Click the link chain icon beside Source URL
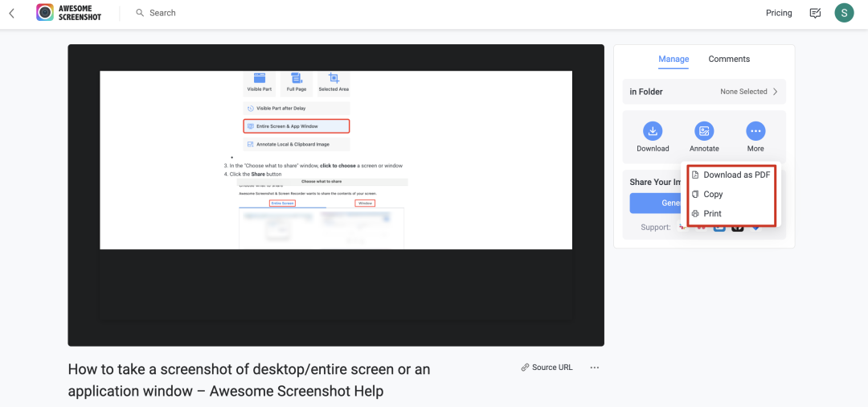This screenshot has height=407, width=868. (526, 368)
